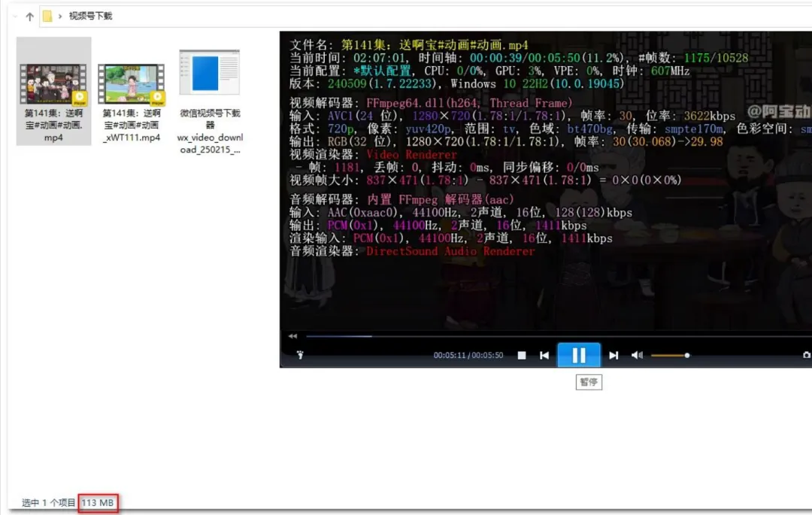The height and width of the screenshot is (515, 812).
Task: Click the folder icon in the address bar
Action: 47,16
